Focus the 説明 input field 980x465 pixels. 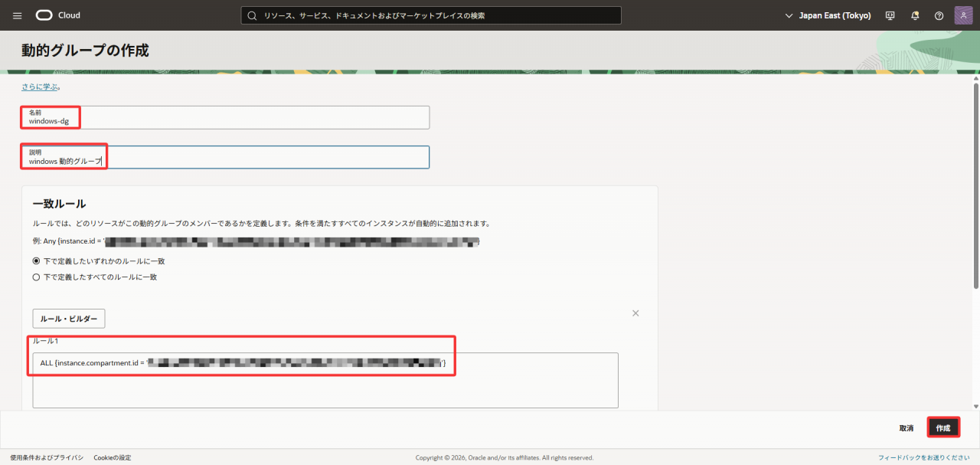pyautogui.click(x=226, y=157)
